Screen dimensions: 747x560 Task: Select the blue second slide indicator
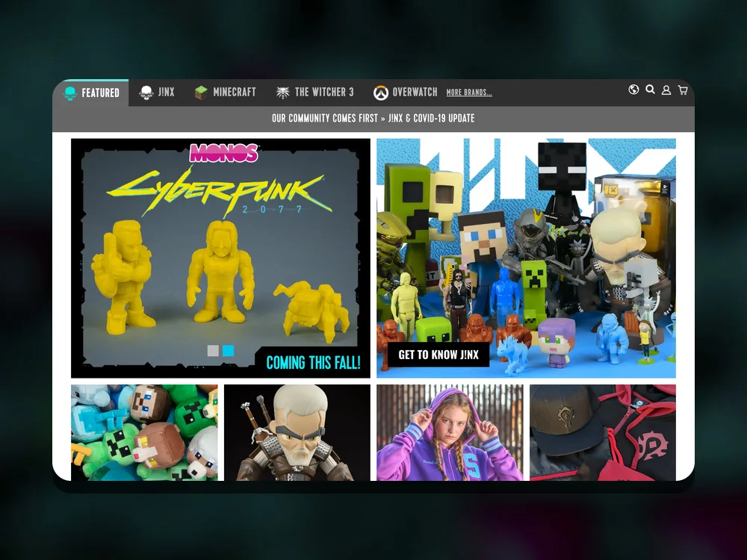pos(228,351)
